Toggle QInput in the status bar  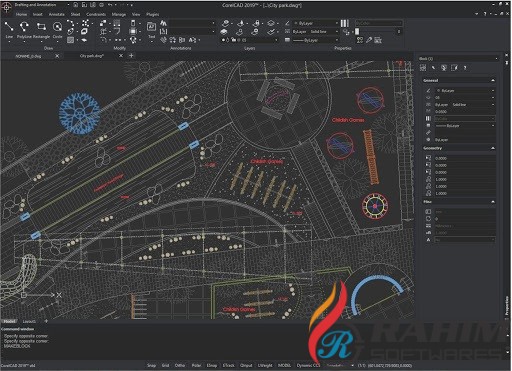click(246, 365)
